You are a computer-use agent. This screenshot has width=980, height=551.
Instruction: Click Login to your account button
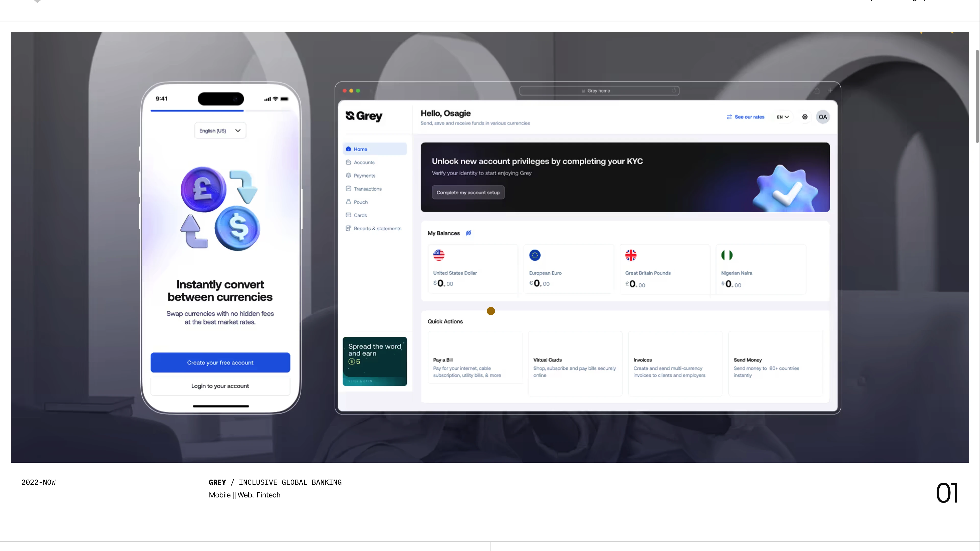click(220, 386)
